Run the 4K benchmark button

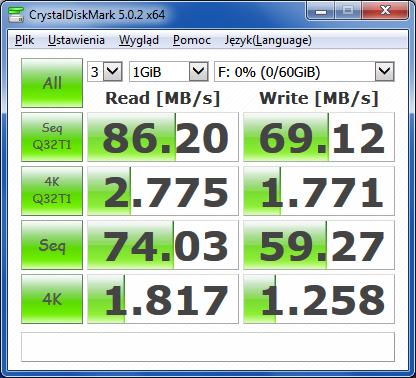pyautogui.click(x=52, y=299)
